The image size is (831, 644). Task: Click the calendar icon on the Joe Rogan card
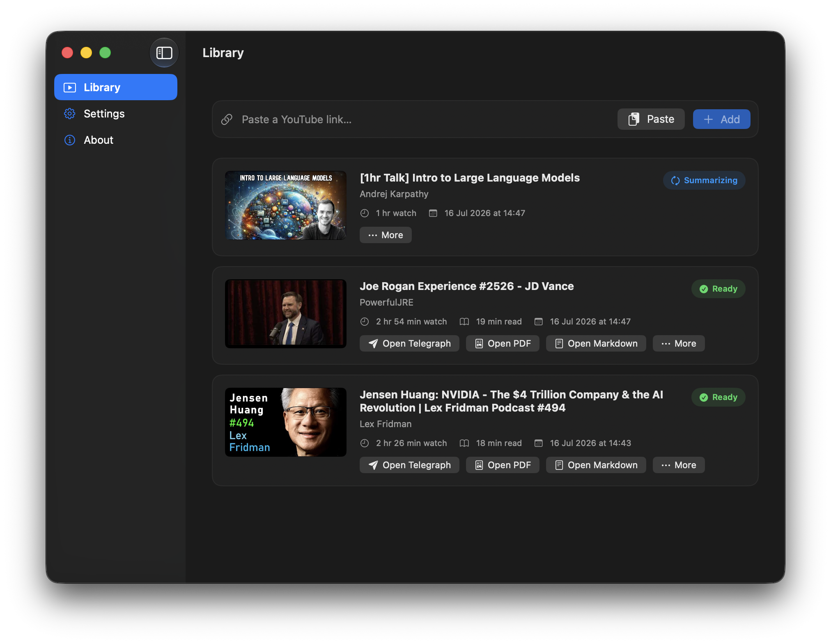(x=539, y=322)
